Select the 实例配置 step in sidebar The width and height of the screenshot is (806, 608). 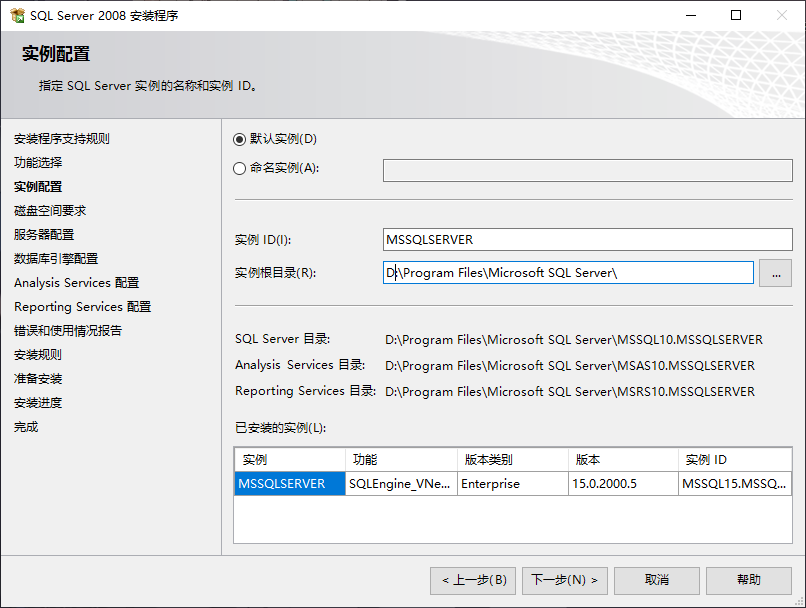pos(38,187)
